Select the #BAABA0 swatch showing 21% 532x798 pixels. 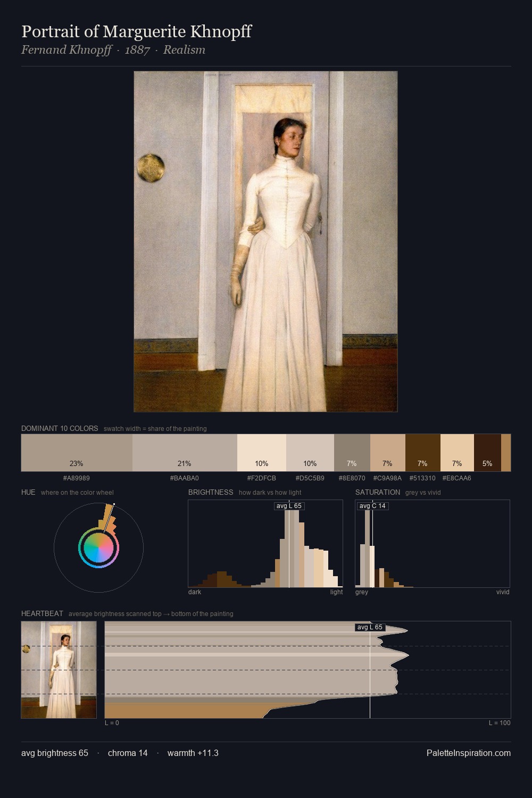click(185, 453)
